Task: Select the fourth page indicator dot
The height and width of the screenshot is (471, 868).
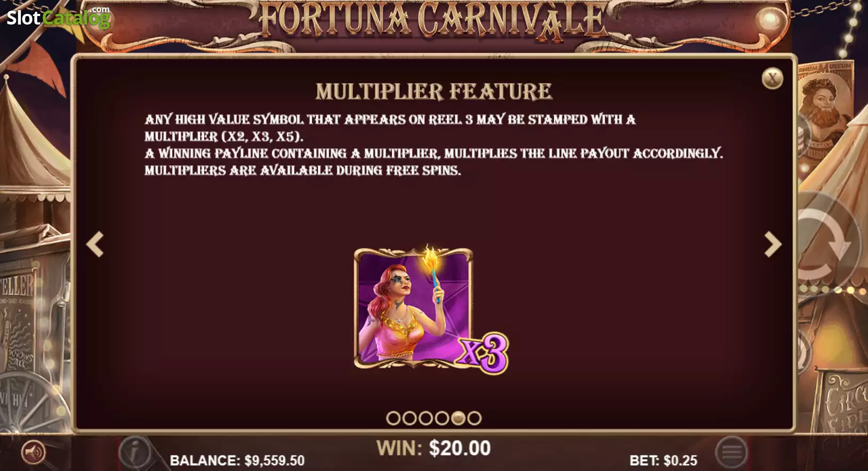Action: [x=441, y=418]
